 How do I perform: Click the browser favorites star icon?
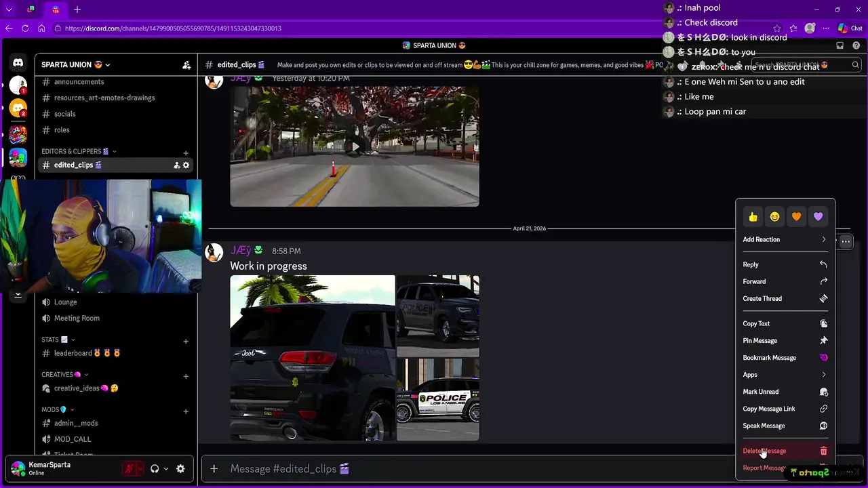[777, 28]
